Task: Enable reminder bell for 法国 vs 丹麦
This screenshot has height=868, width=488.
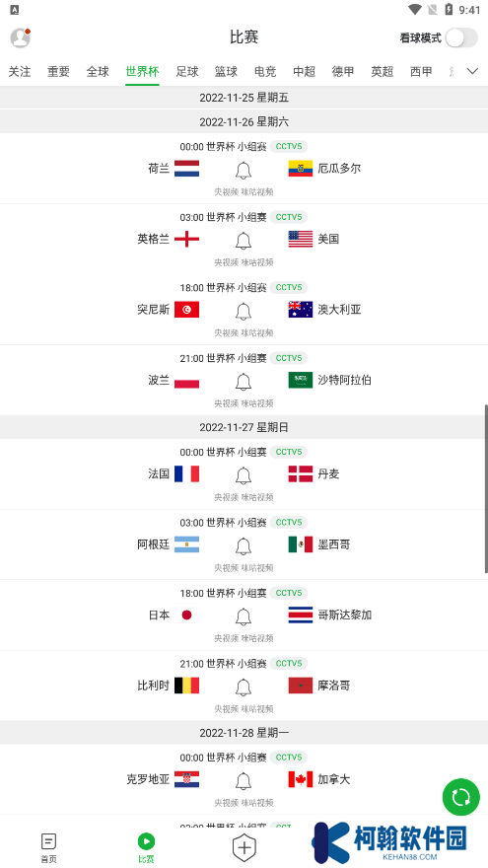Action: 244,476
